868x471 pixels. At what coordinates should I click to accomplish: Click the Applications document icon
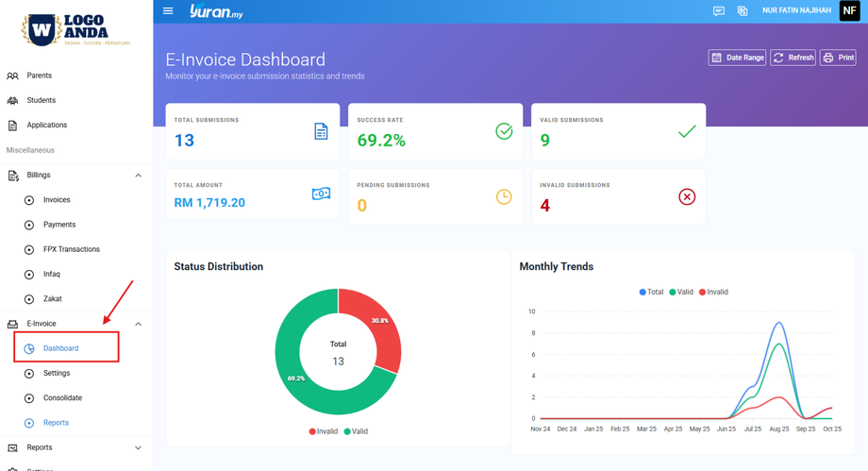click(12, 126)
